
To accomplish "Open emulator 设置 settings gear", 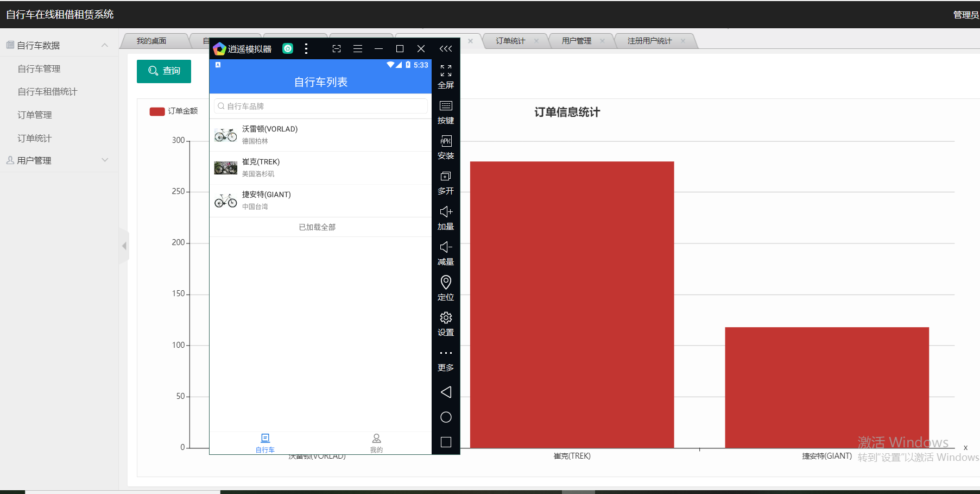I will [446, 317].
